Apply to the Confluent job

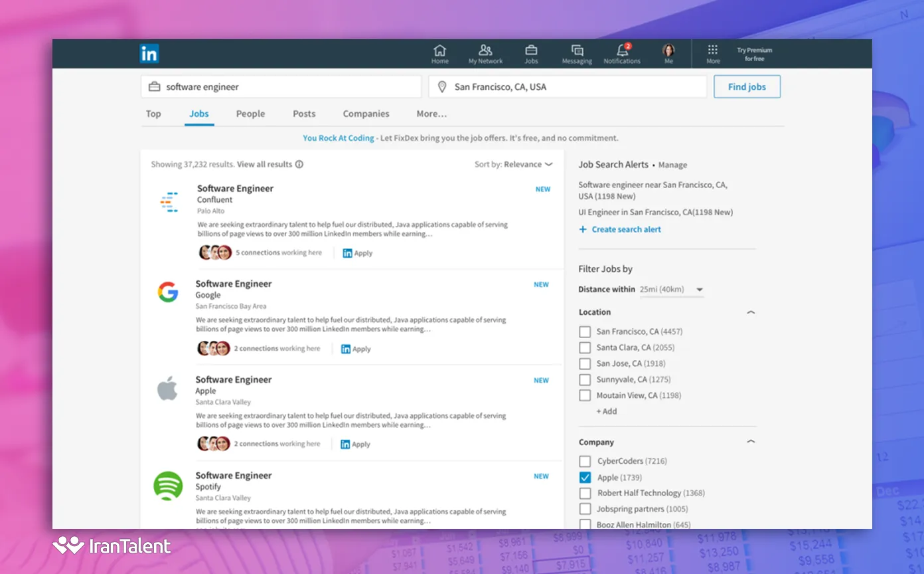358,253
